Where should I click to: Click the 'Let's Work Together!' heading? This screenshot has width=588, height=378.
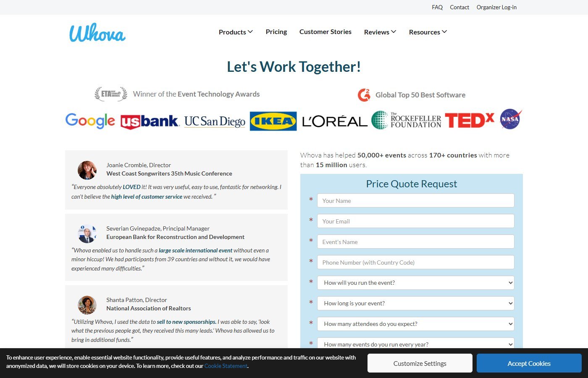point(294,66)
